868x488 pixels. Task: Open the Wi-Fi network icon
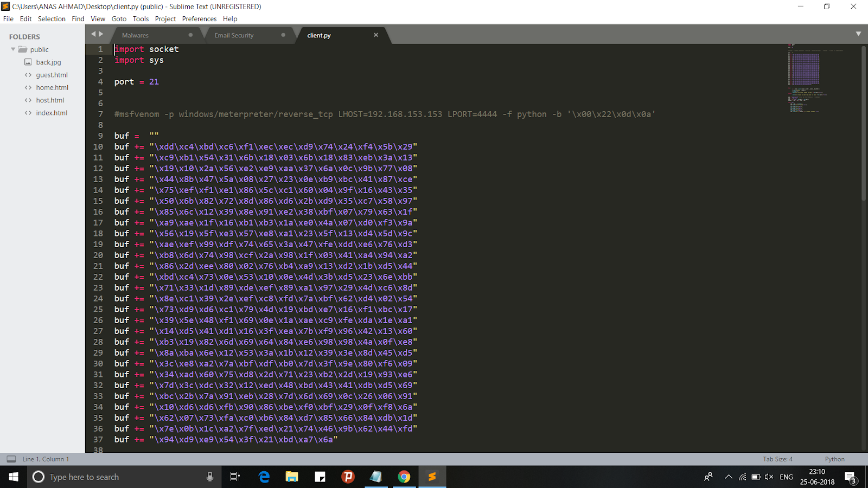(742, 477)
